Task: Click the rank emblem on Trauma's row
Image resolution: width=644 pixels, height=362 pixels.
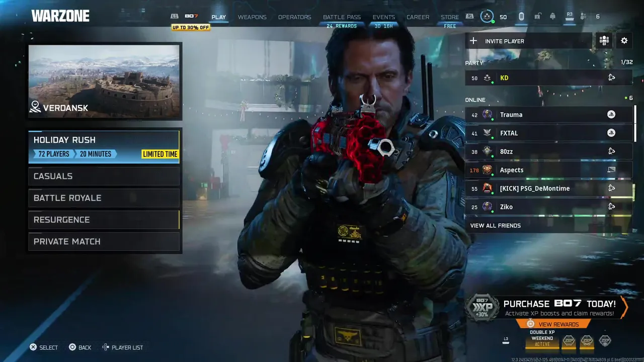Action: (x=487, y=115)
